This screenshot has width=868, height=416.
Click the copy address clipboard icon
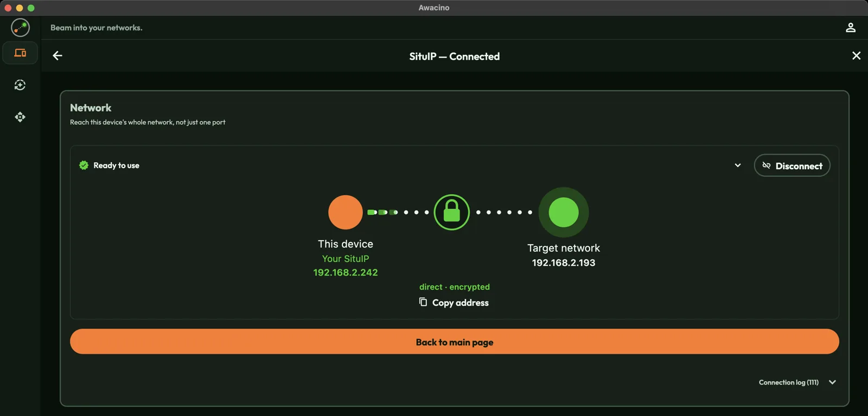click(423, 302)
